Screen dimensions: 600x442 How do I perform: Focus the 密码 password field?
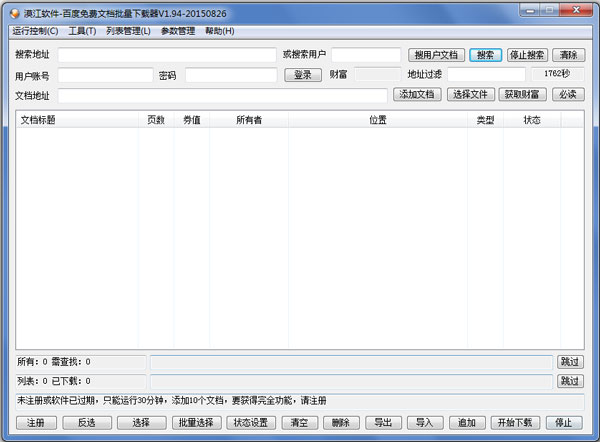pos(230,75)
